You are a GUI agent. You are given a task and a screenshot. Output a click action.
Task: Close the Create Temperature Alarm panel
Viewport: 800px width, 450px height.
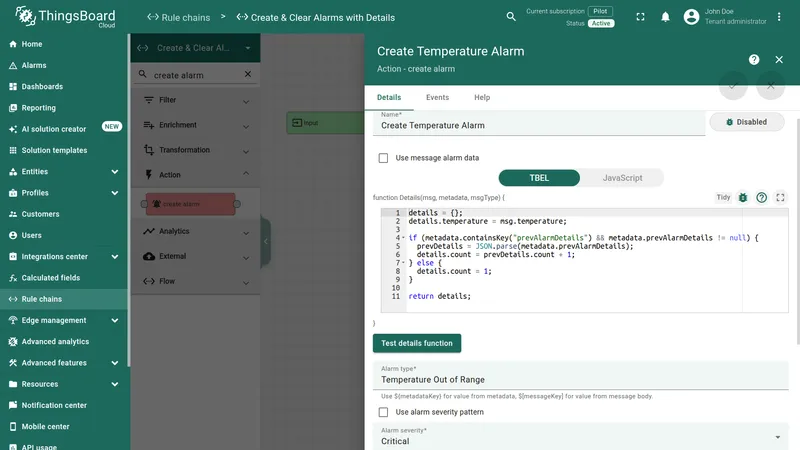coord(779,60)
